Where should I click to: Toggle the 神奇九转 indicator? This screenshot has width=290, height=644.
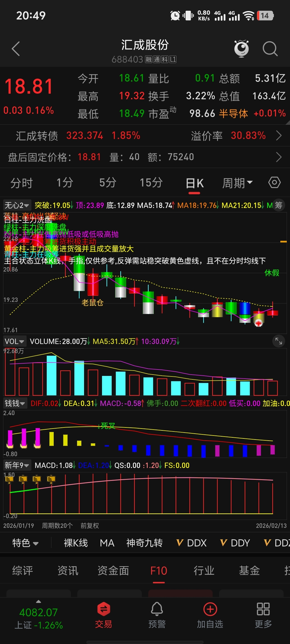click(144, 543)
